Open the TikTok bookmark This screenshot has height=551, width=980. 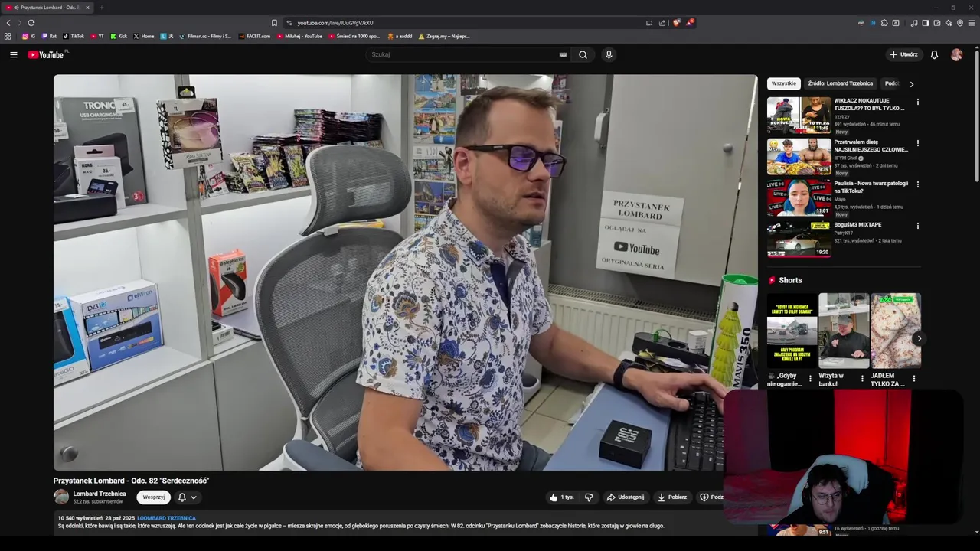73,36
